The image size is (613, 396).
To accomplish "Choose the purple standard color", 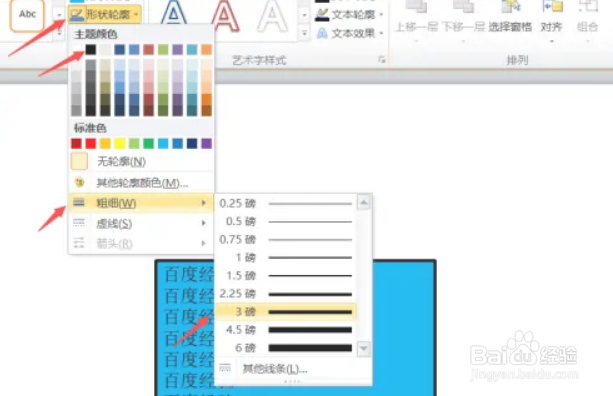I will tap(206, 143).
